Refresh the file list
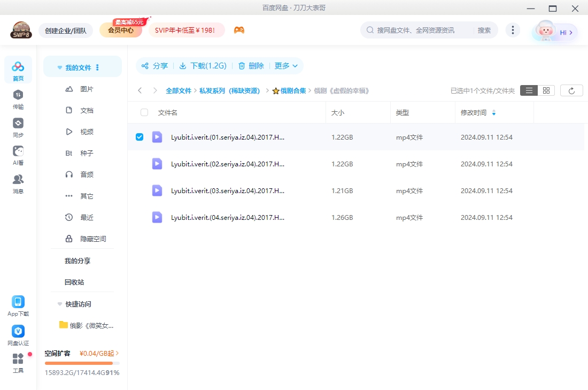588x390 pixels. click(x=571, y=90)
